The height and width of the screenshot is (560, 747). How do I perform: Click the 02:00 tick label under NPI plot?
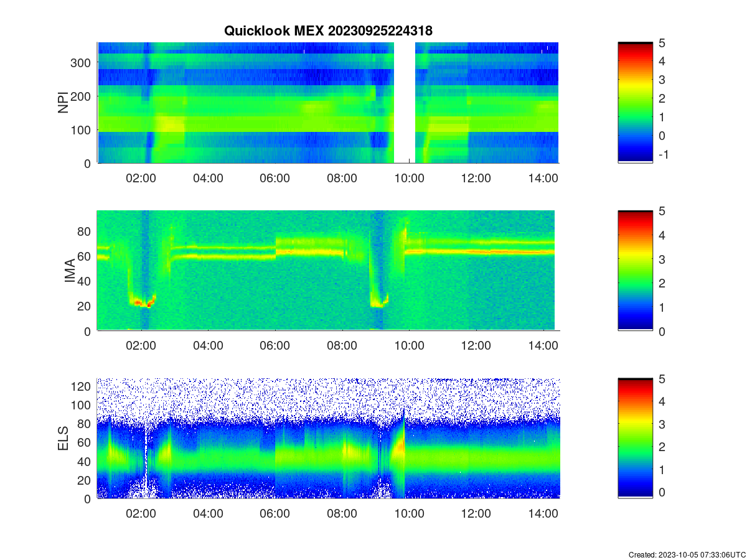pos(141,178)
